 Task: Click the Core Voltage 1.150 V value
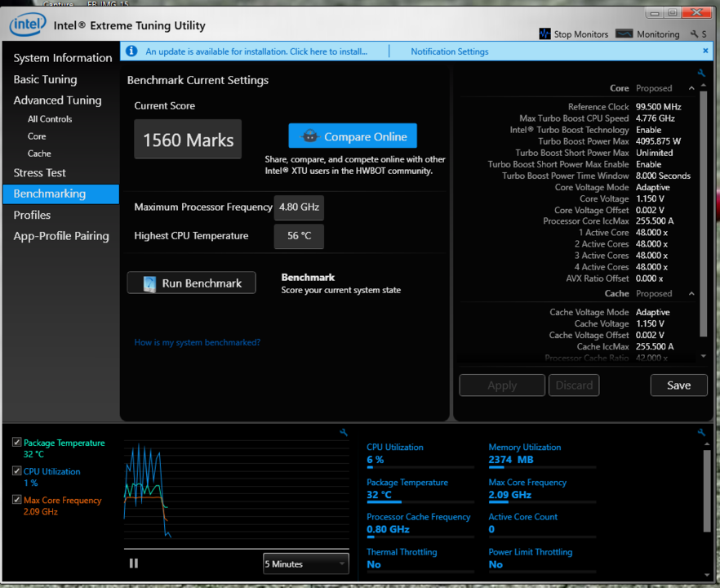(x=650, y=198)
